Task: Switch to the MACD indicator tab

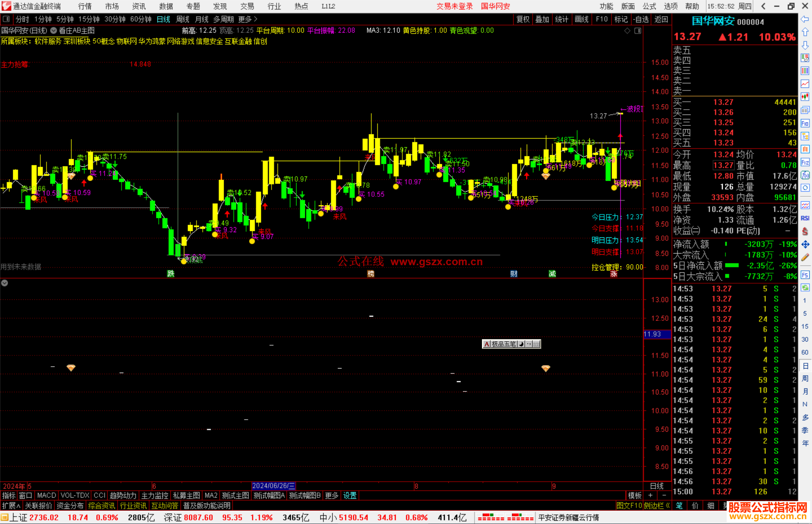Action: pos(46,495)
